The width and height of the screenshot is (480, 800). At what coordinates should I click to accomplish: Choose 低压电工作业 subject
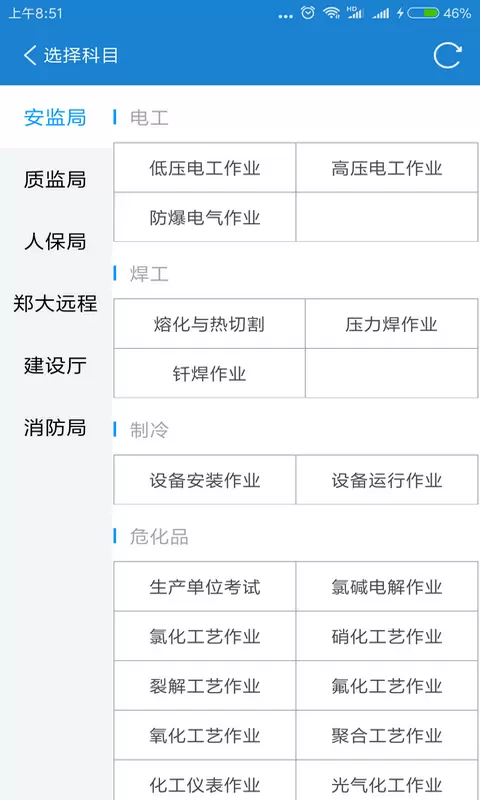pyautogui.click(x=205, y=168)
